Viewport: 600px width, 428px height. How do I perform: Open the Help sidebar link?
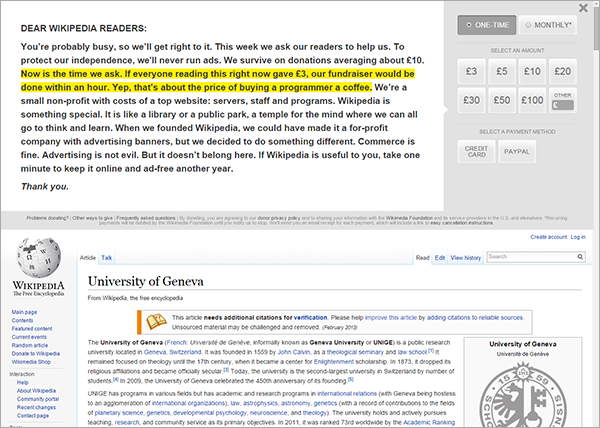pos(23,382)
